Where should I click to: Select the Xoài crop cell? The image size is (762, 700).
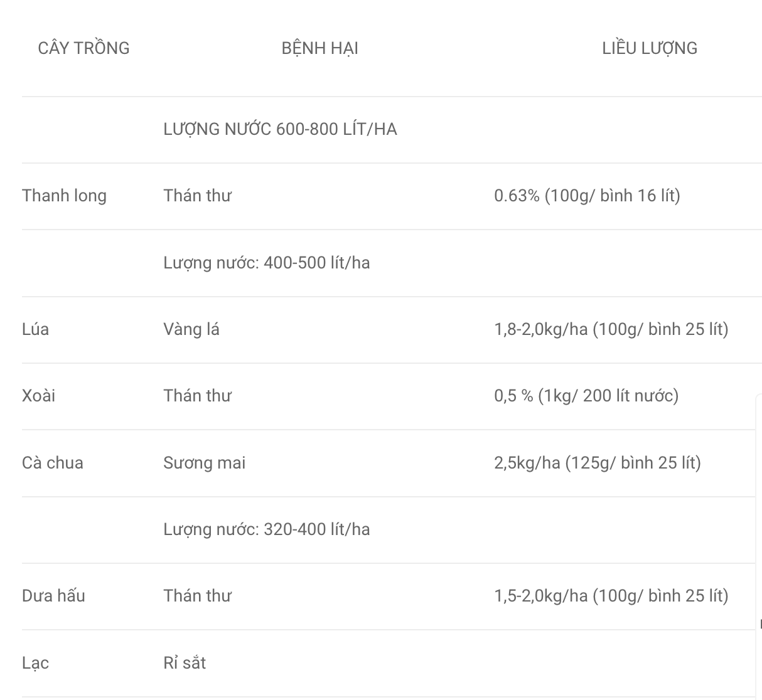[x=38, y=396]
